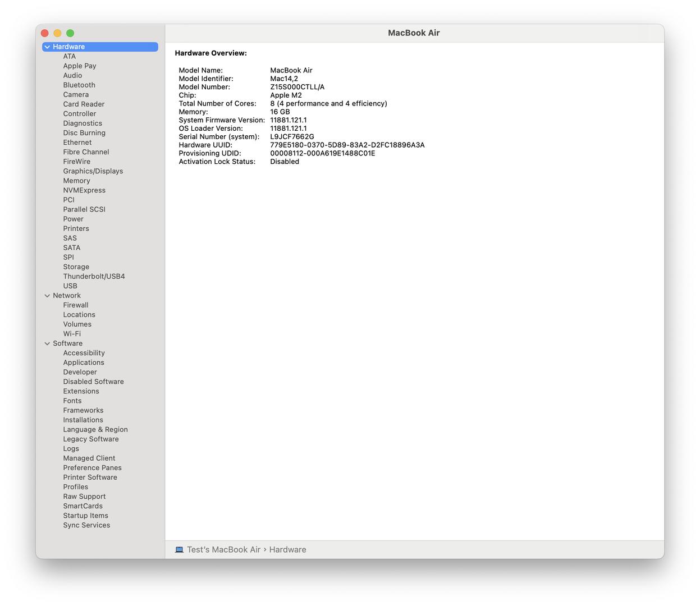Select the Software category

click(67, 343)
